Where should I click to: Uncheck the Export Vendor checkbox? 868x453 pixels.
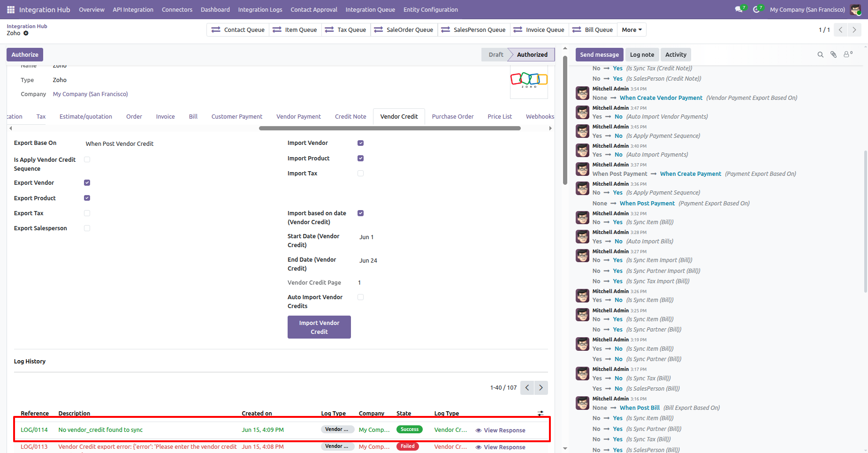tap(87, 183)
